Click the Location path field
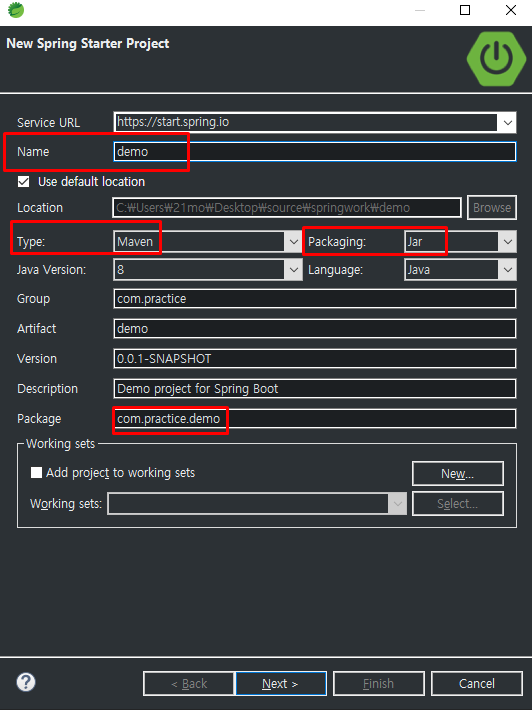 [x=287, y=207]
